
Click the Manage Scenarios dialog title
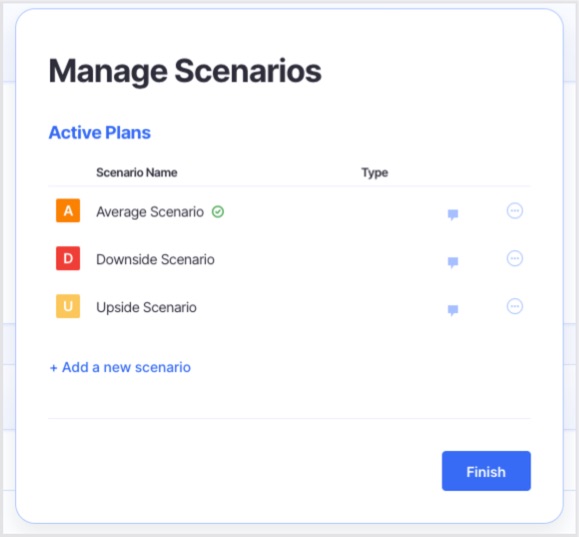pos(185,71)
